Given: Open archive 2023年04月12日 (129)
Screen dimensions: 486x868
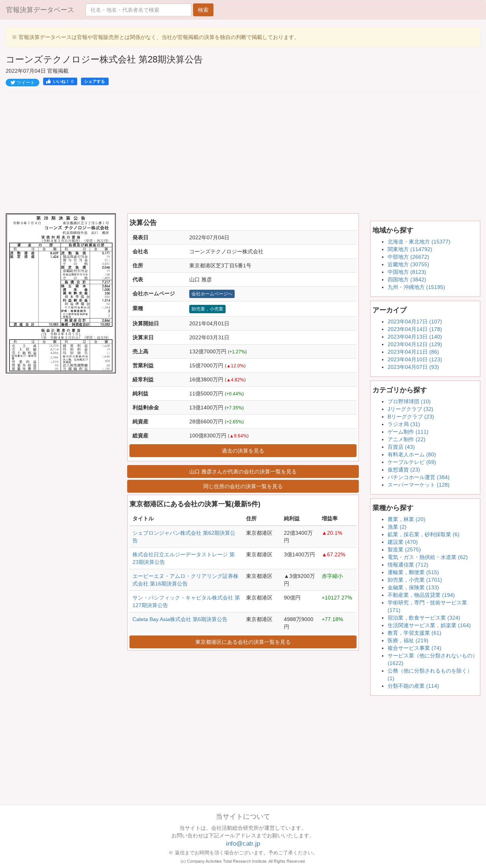Looking at the screenshot, I should click(x=414, y=344).
